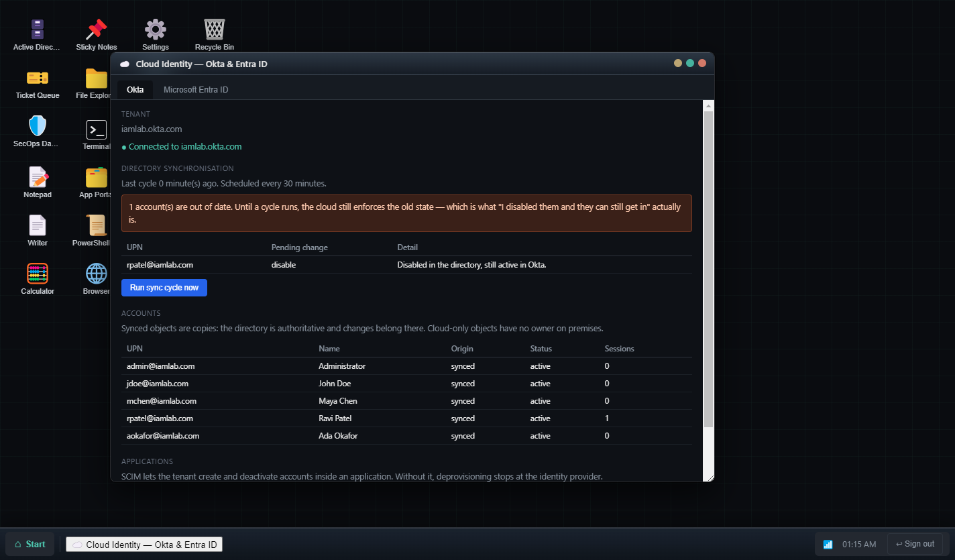Click the ACCOUNTS section heading
Screen dimensions: 955x560
pyautogui.click(x=141, y=313)
